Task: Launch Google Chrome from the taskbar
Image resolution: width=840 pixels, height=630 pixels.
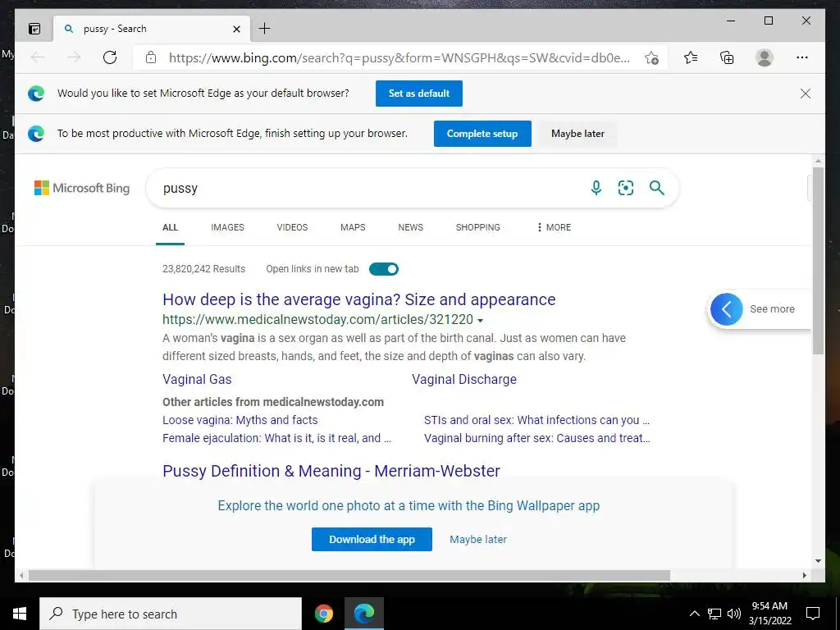Action: coord(323,614)
